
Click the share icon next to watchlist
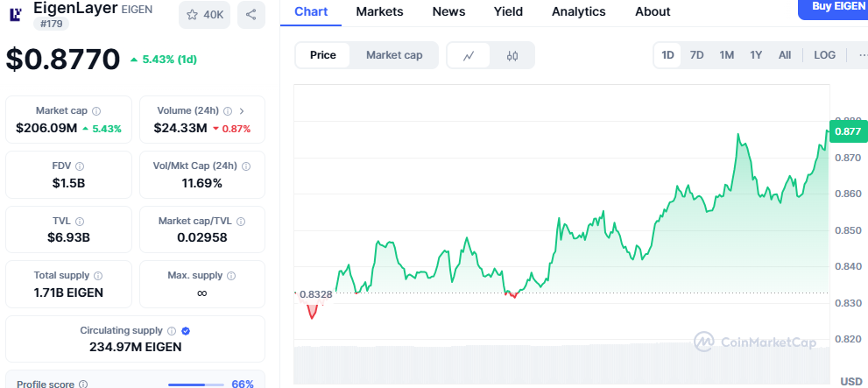(x=251, y=14)
